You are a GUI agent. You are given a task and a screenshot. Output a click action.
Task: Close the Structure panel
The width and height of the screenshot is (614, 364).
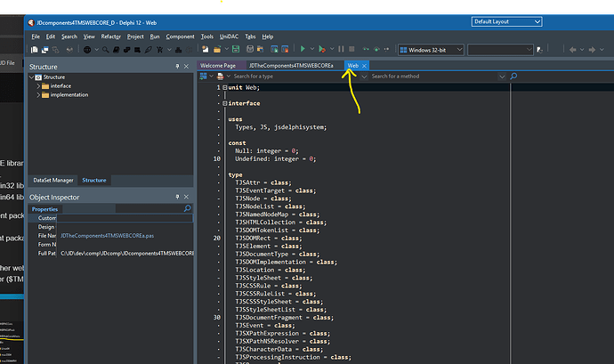[x=187, y=67]
